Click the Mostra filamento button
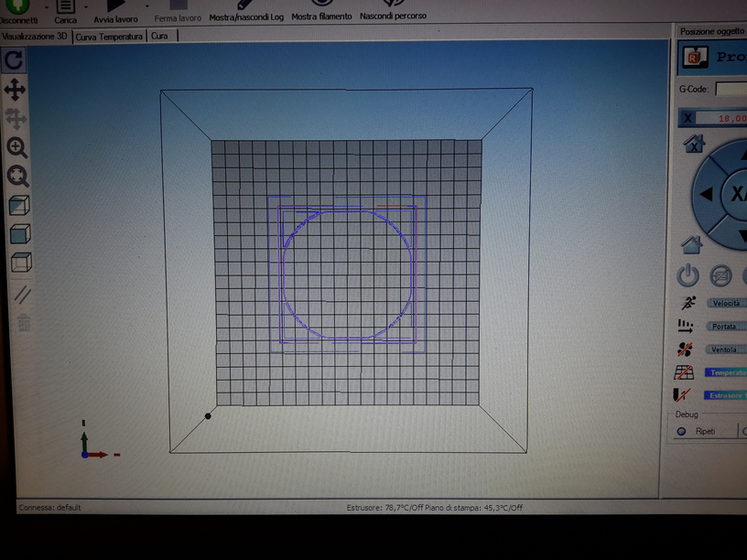This screenshot has width=747, height=560. (x=322, y=16)
